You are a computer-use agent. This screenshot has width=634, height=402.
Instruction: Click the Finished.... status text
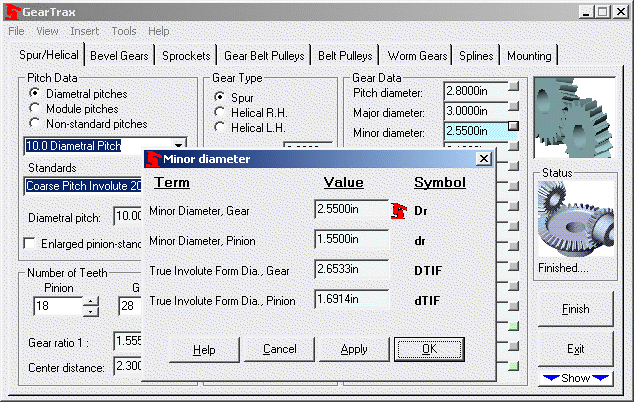click(x=563, y=268)
